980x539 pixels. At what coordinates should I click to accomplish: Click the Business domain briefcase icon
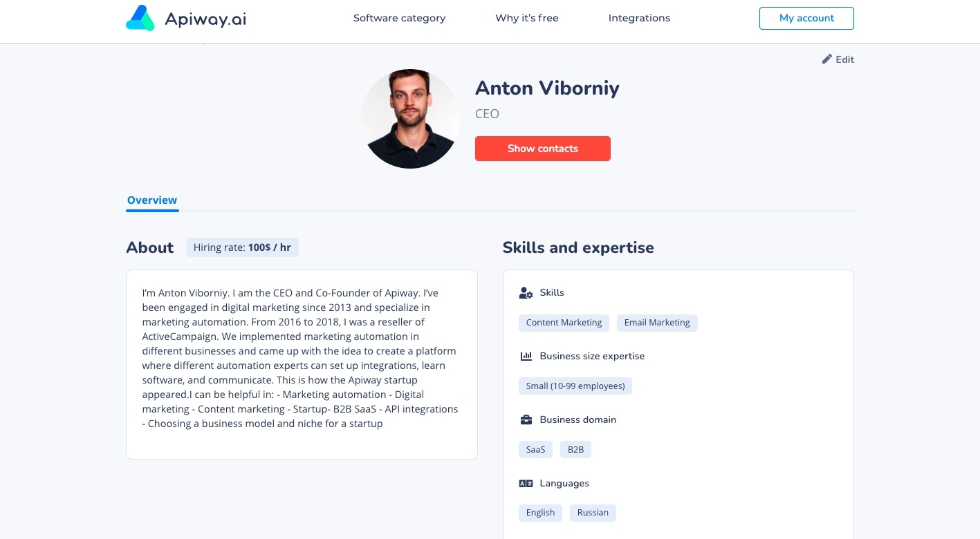pos(526,419)
